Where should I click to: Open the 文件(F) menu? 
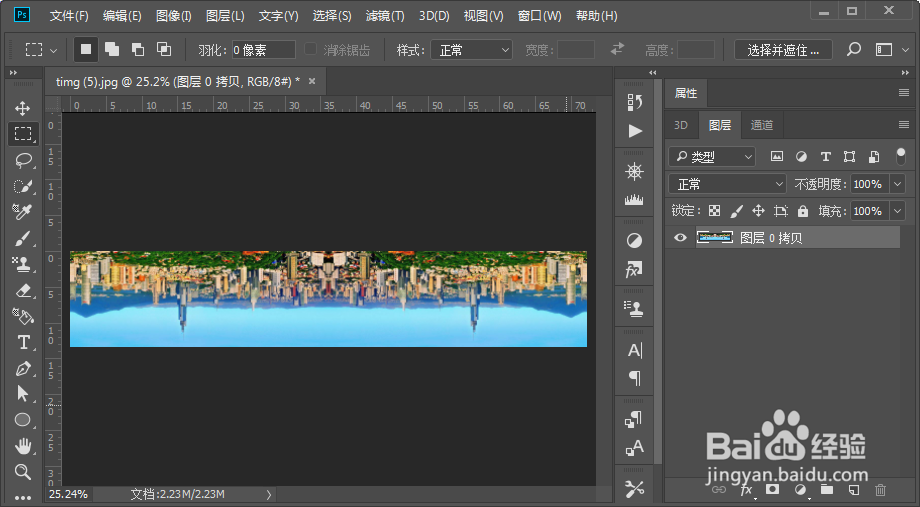point(69,16)
